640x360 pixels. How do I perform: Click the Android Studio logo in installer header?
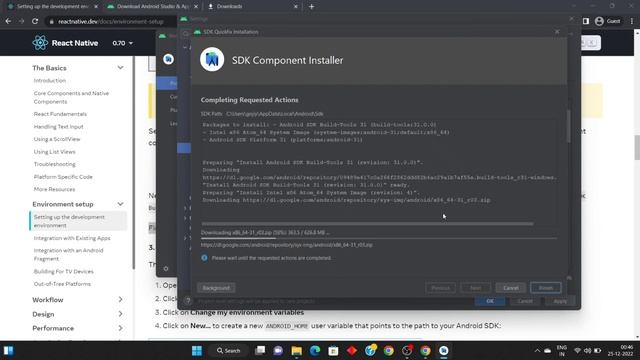[212, 60]
